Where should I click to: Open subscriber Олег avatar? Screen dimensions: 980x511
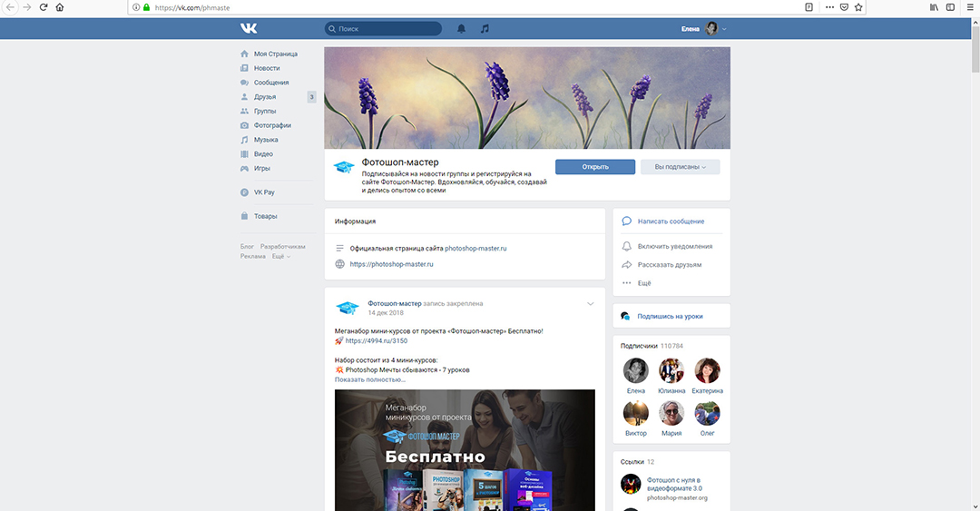pos(707,413)
